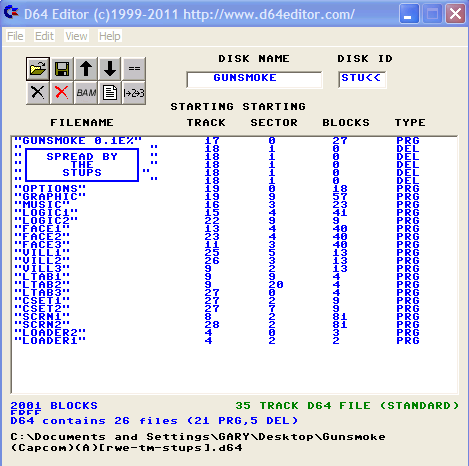The width and height of the screenshot is (469, 466).
Task: Click the Disk ID field STU<<
Action: click(x=362, y=79)
